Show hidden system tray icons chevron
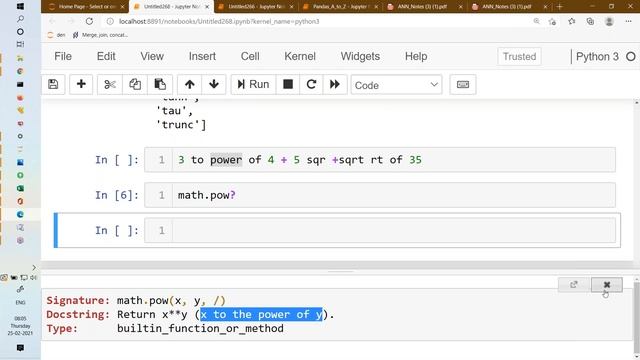The width and height of the screenshot is (640, 360). [x=34, y=267]
